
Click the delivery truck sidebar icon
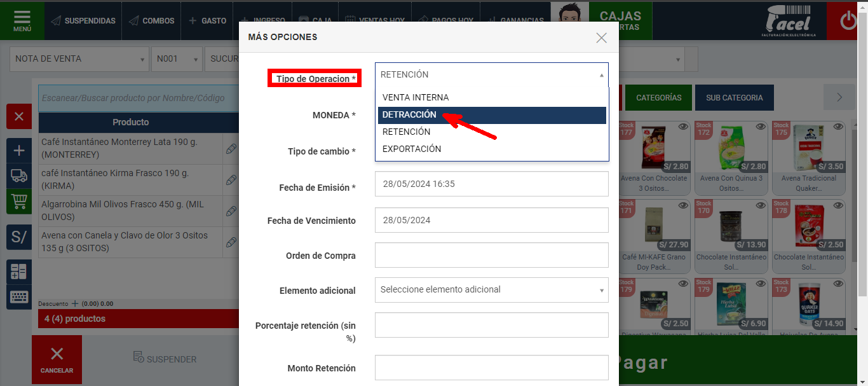19,176
